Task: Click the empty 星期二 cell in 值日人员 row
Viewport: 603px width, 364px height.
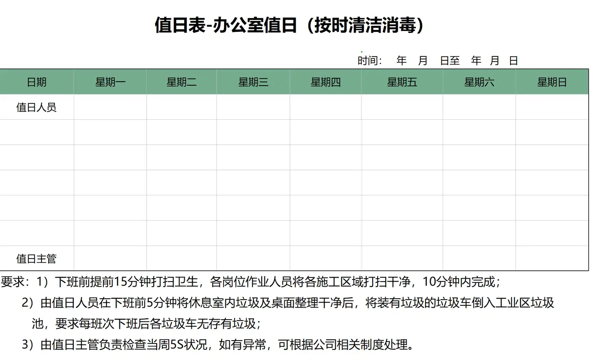Action: click(181, 107)
